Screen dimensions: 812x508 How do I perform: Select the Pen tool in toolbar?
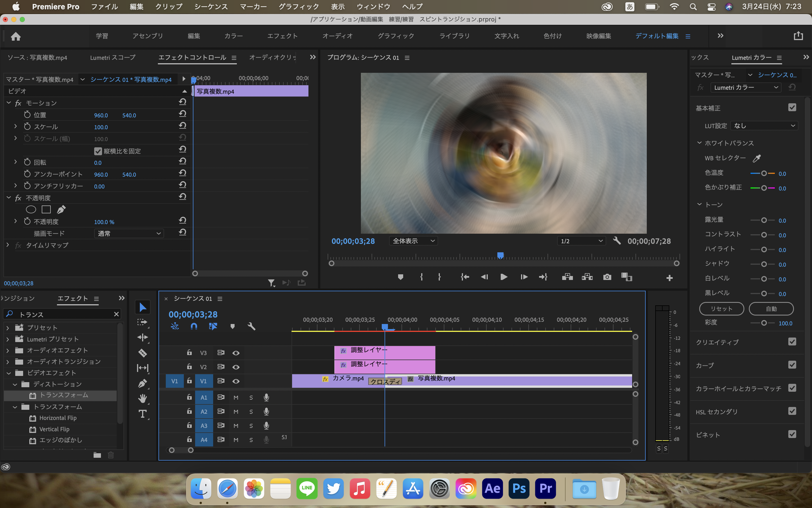pyautogui.click(x=143, y=383)
